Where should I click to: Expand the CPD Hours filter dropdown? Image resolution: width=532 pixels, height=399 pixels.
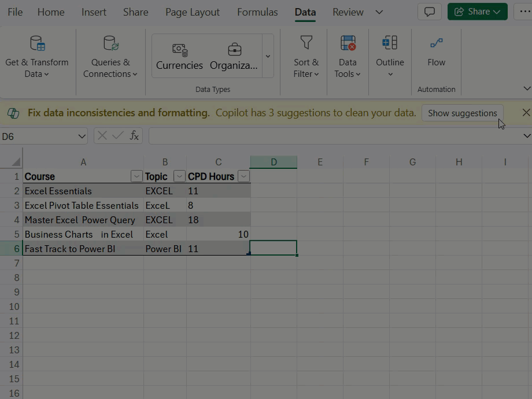click(x=244, y=176)
